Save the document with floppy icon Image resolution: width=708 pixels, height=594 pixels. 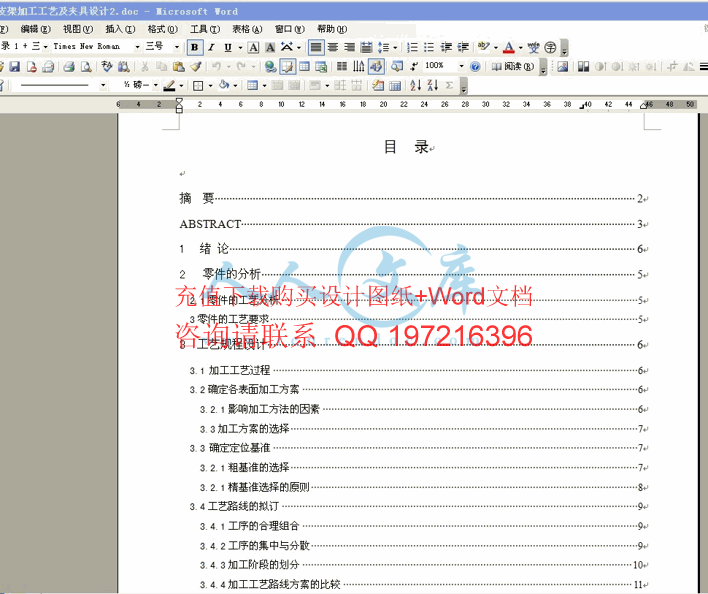(x=14, y=67)
